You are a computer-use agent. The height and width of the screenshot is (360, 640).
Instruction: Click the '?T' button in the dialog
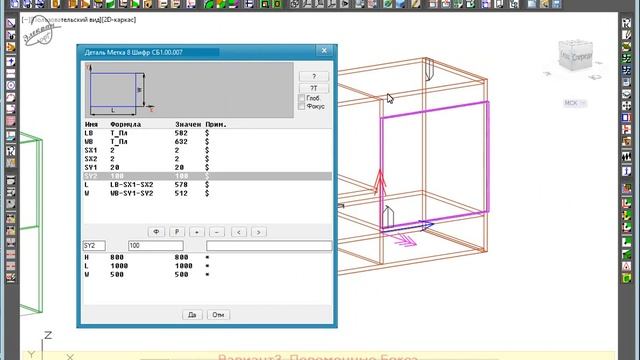point(313,88)
